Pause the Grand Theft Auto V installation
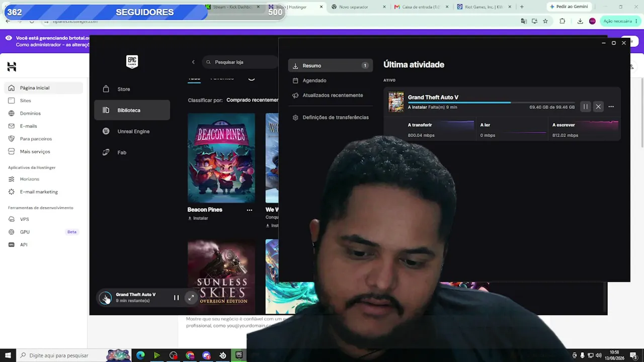The width and height of the screenshot is (644, 362). pos(586,107)
